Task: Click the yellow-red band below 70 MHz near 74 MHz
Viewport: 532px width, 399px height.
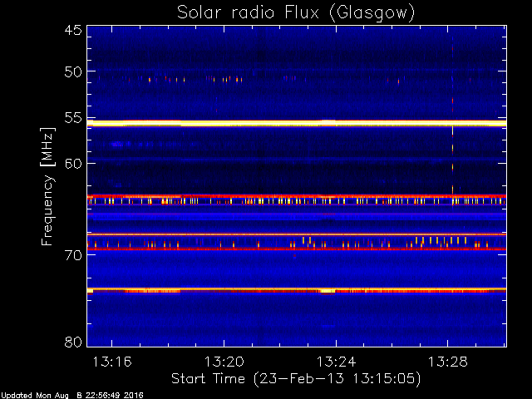Action: (297, 290)
